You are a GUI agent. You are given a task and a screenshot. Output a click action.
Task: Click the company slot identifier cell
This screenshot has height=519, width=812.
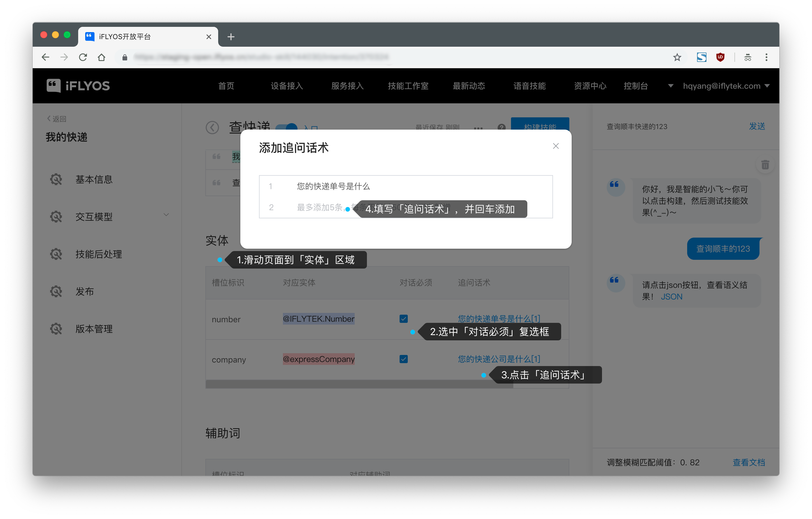pos(229,360)
